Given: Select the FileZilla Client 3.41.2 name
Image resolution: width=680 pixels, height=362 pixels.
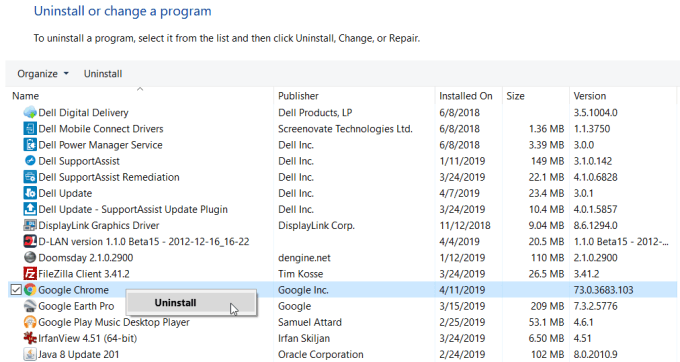Looking at the screenshot, I should pos(84,274).
